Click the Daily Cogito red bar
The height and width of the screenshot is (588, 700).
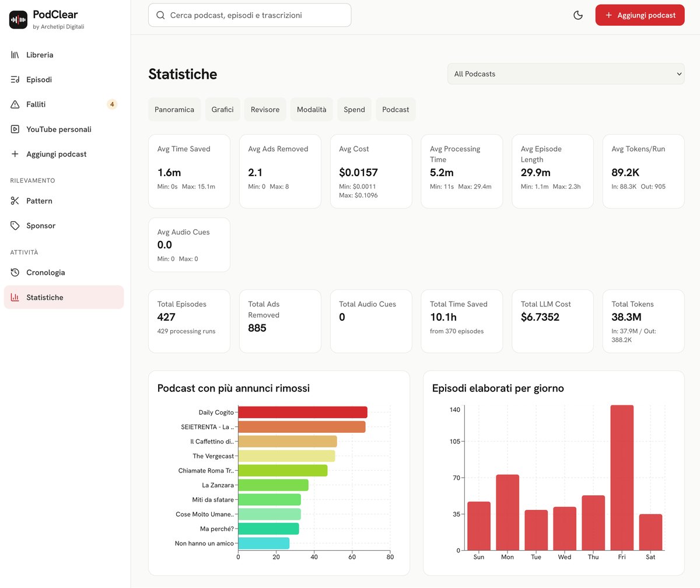[x=303, y=412]
